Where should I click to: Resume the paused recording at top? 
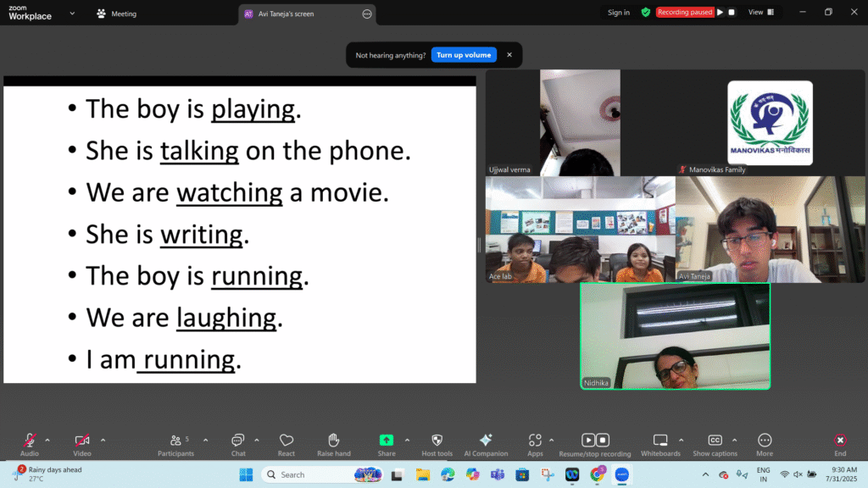tap(721, 13)
